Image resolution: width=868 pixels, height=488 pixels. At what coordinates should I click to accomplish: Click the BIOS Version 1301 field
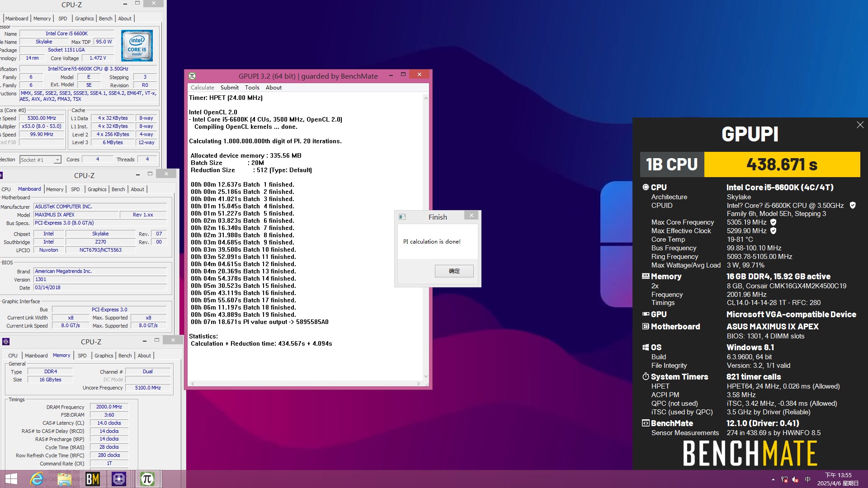pos(100,279)
